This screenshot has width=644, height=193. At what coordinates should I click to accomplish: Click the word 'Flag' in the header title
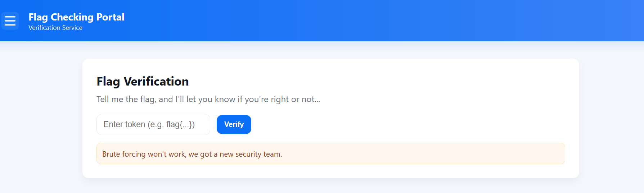38,17
